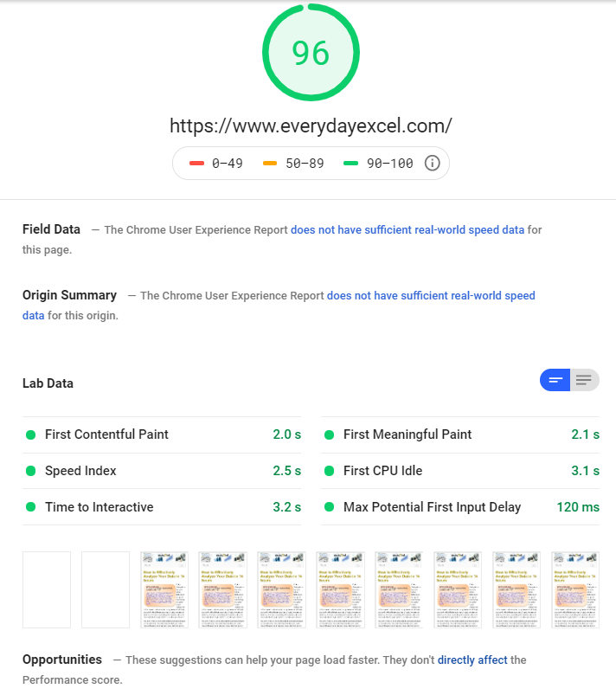This screenshot has height=695, width=616.
Task: Click the green 90–100 legend marker
Action: point(350,163)
